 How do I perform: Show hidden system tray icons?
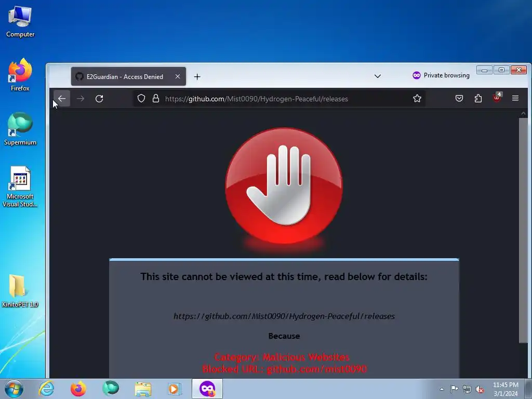[442, 389]
